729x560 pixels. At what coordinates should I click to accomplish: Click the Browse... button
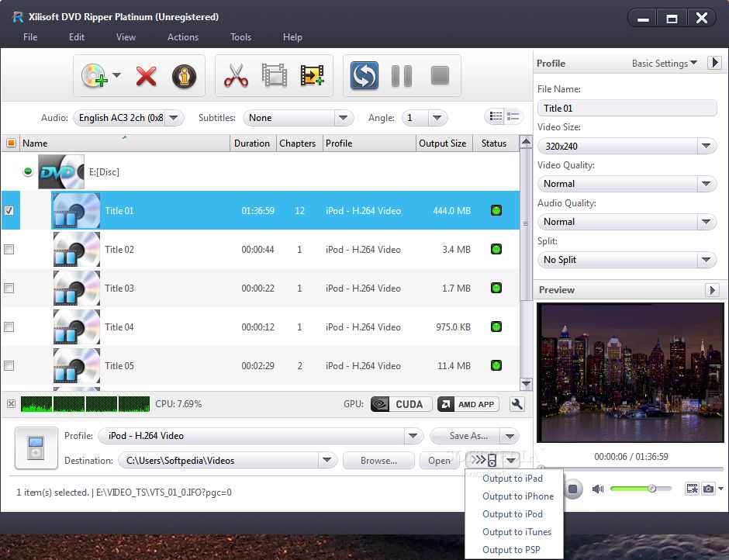pos(378,461)
